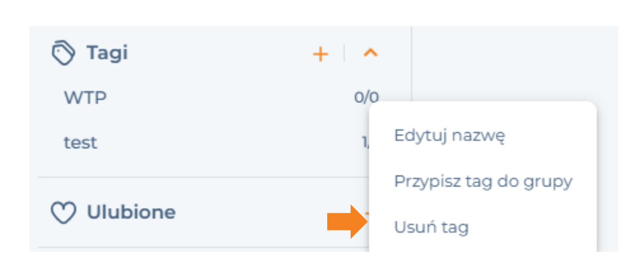Viewport: 644px width, 276px height.
Task: Click the divider between plus and chevron
Action: click(344, 53)
